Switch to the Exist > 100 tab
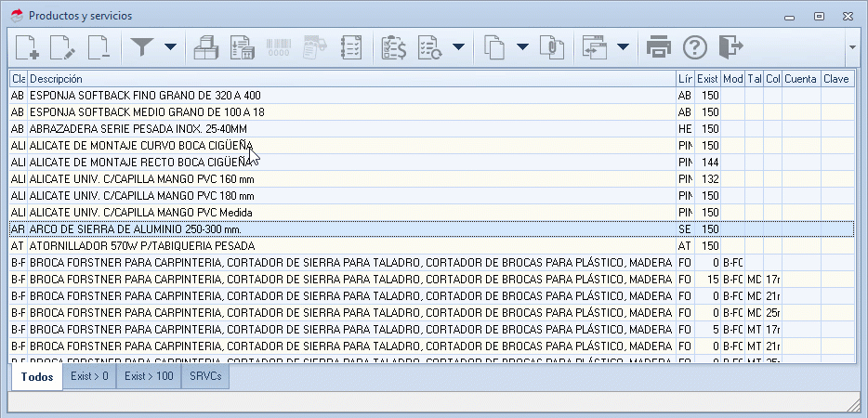The width and height of the screenshot is (868, 418). pos(149,377)
